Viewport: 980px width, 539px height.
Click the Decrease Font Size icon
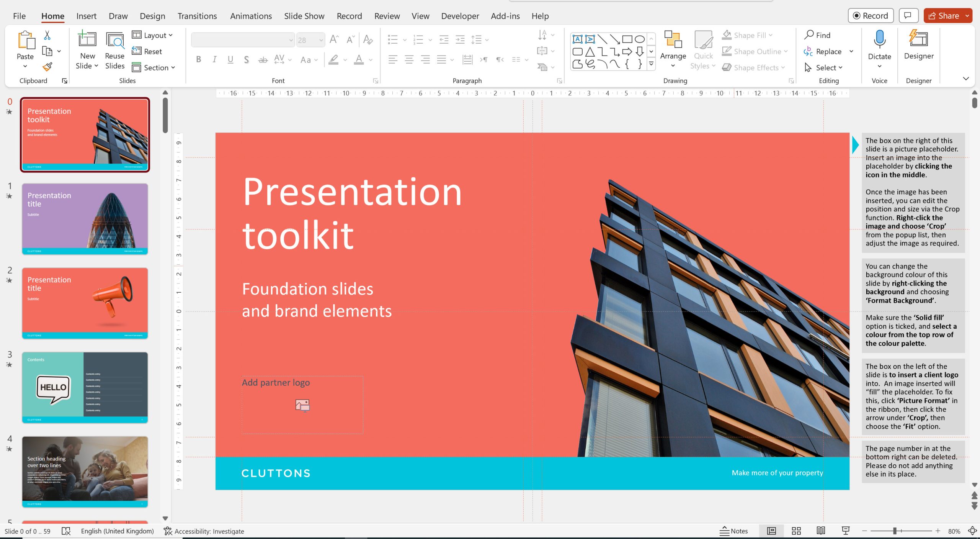350,39
